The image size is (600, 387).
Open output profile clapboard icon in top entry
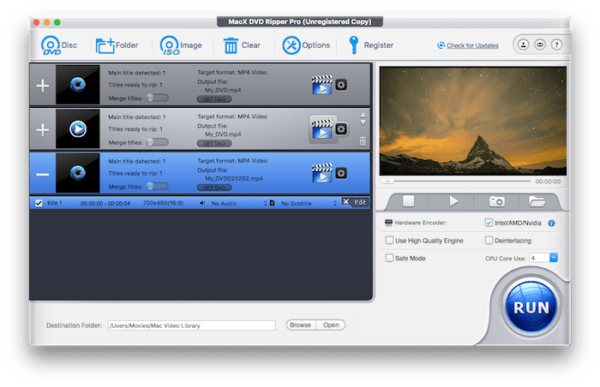(322, 85)
